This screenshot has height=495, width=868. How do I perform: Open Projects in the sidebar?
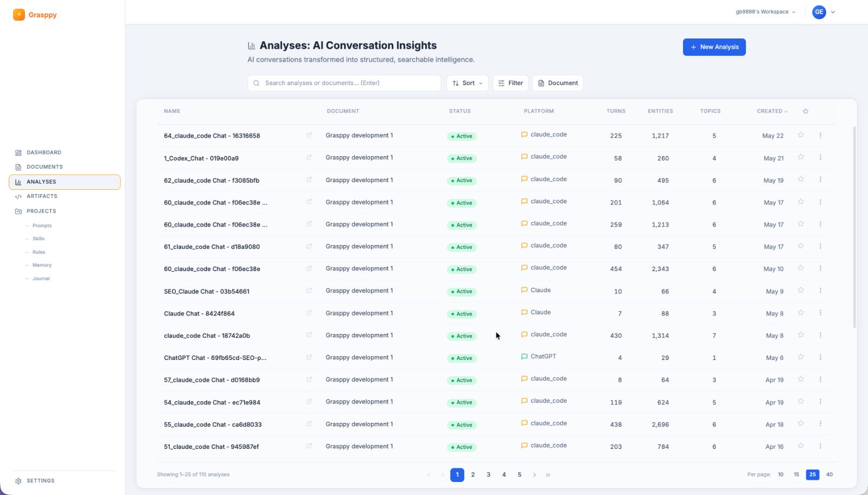click(65, 211)
